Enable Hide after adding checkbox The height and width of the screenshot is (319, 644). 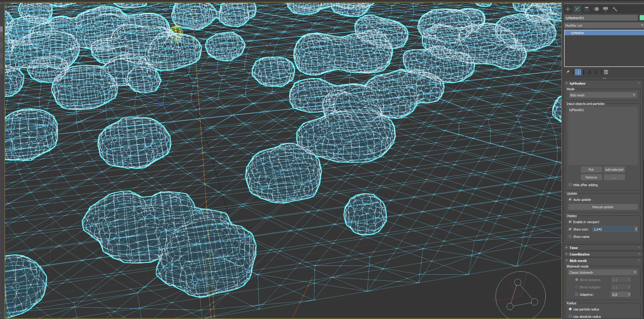coord(570,185)
